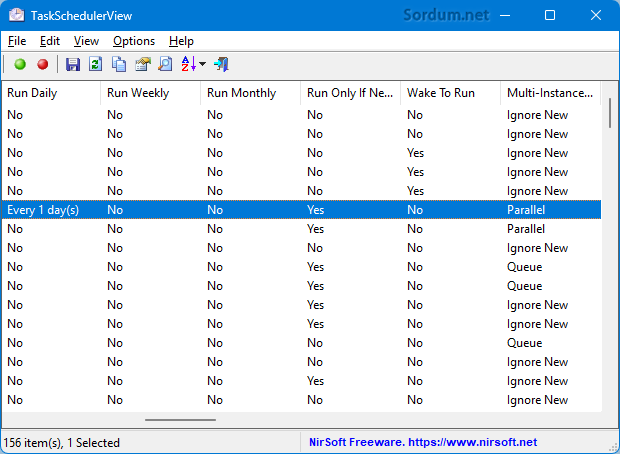Click the '156 item(s), 1 Selected' status text
The image size is (620, 454).
[62, 443]
